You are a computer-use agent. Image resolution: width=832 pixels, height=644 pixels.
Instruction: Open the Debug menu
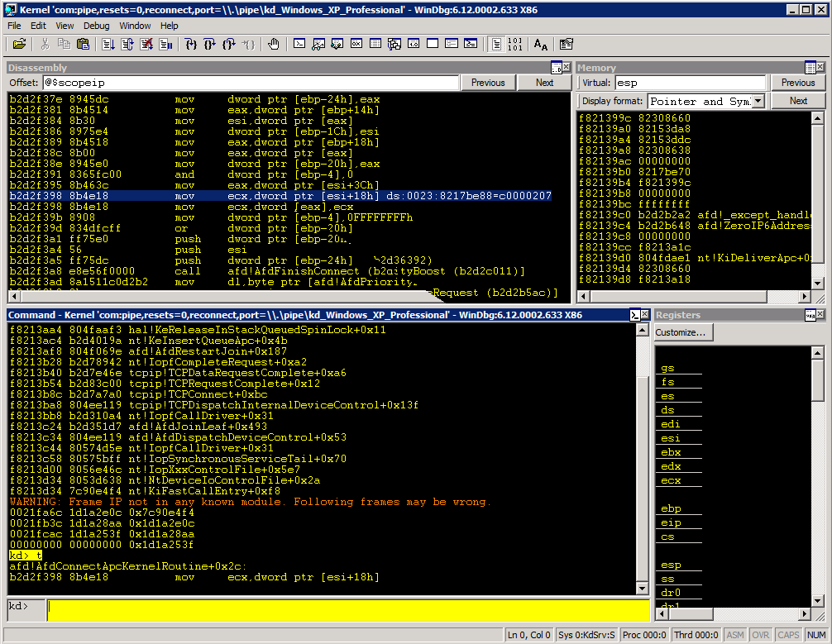point(96,26)
